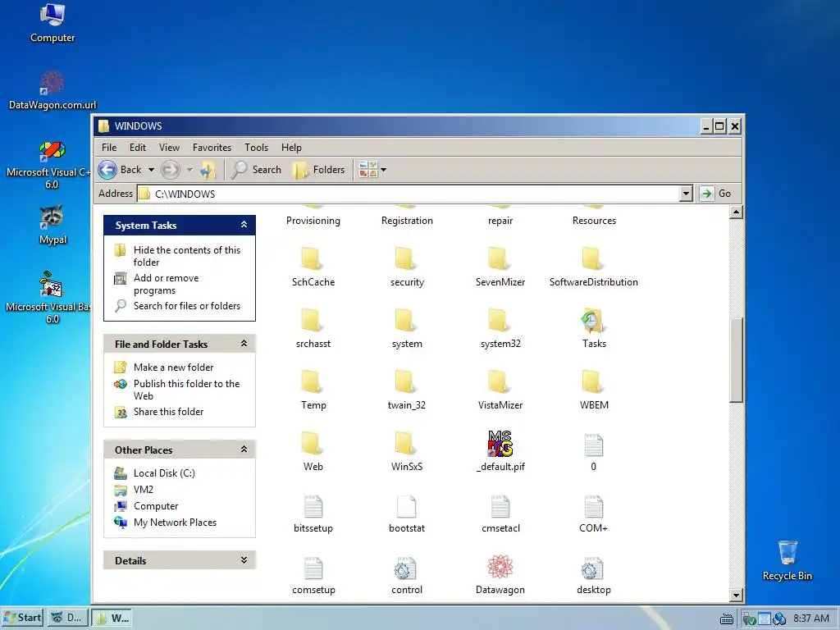840x630 pixels.
Task: Select the _default.pif MS-DOS icon
Action: (x=500, y=444)
